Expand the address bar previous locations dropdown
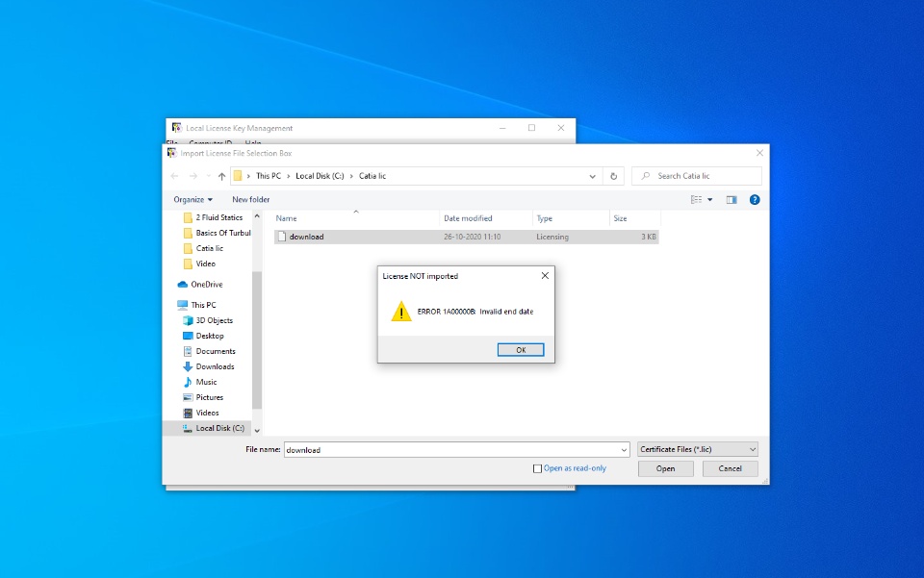The height and width of the screenshot is (578, 924). (592, 176)
